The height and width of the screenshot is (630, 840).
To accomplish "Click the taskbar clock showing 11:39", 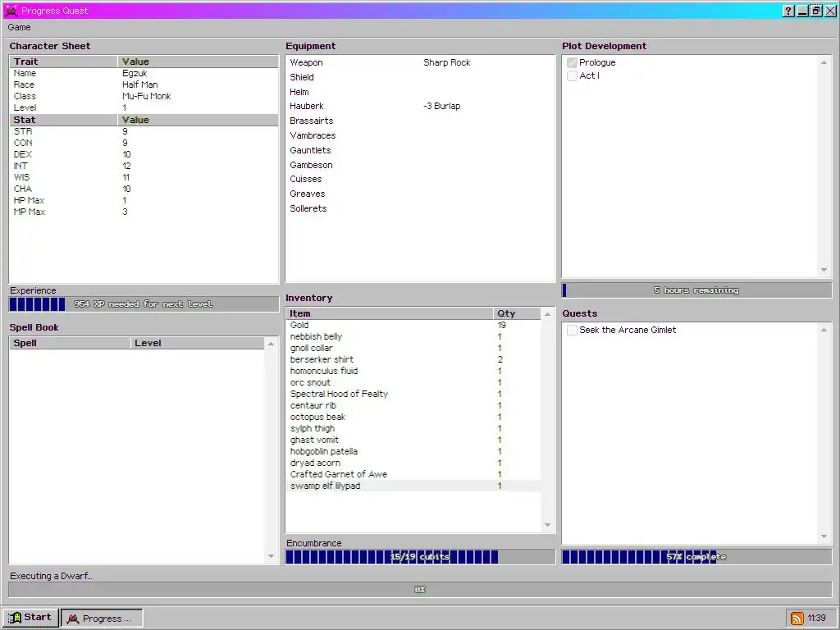I will (x=816, y=619).
